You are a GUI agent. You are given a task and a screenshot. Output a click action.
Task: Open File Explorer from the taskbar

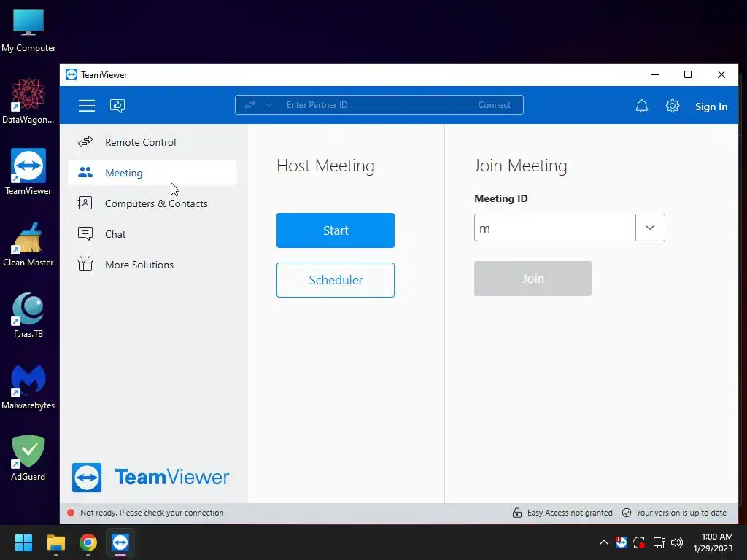[x=55, y=542]
